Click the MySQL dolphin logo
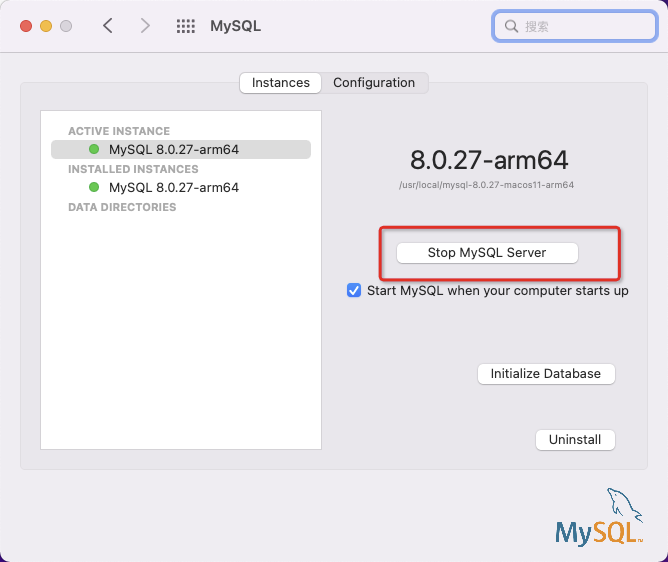This screenshot has height=562, width=668. click(x=599, y=517)
